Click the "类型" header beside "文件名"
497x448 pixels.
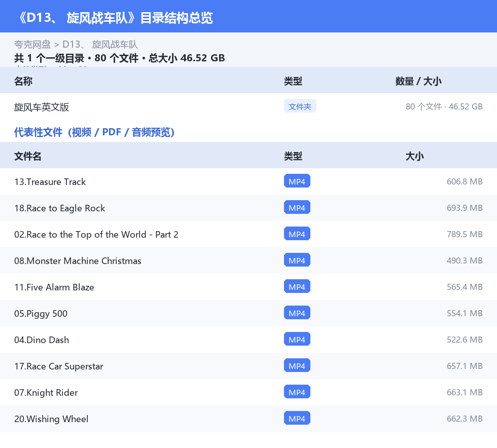tap(293, 156)
